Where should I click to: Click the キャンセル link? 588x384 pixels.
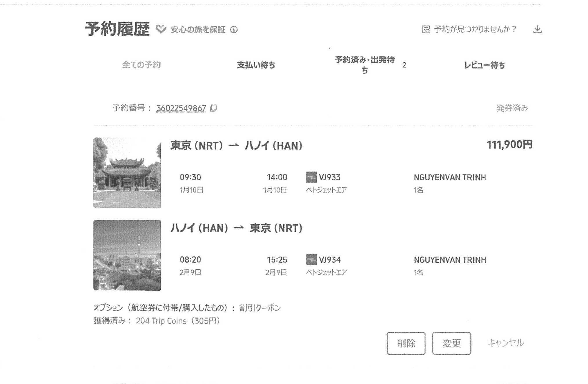pyautogui.click(x=505, y=343)
